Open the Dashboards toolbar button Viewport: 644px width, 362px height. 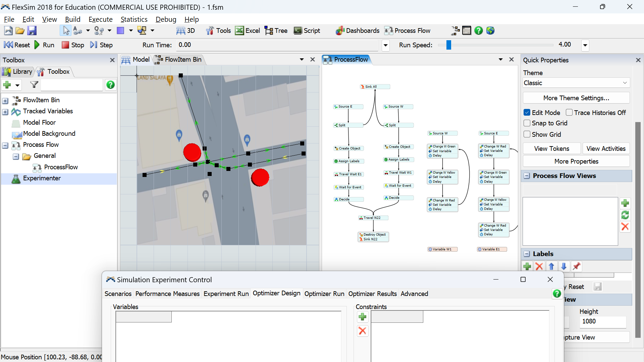[358, 31]
